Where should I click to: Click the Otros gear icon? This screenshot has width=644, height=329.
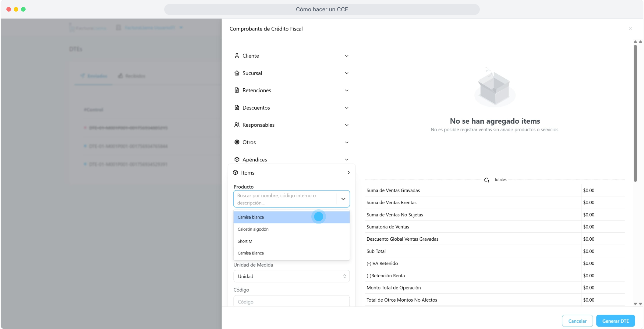pos(237,142)
